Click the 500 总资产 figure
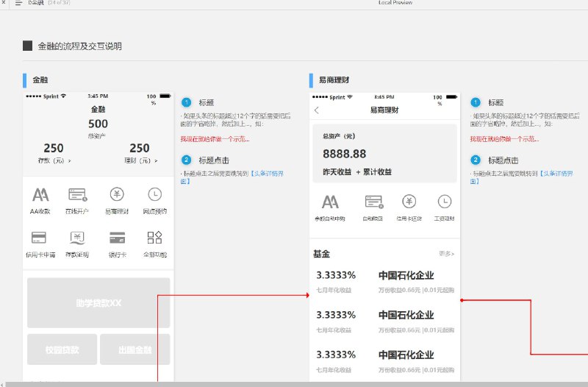Image resolution: width=588 pixels, height=387 pixels. point(98,124)
